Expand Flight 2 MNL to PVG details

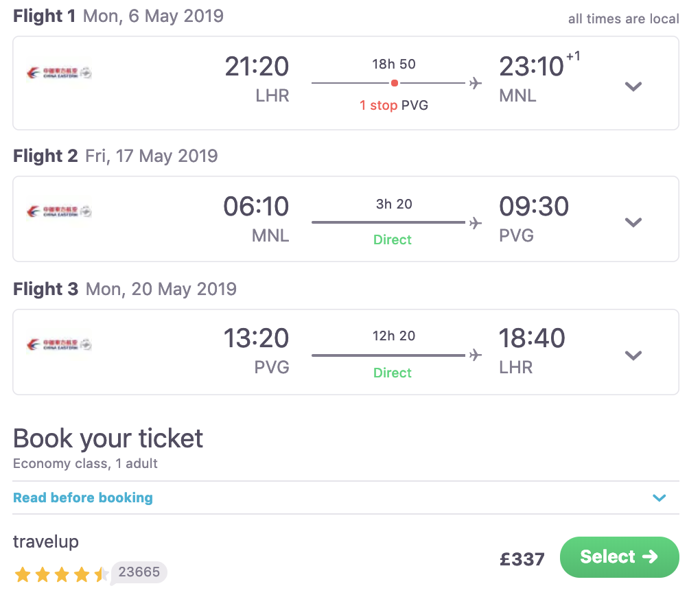[633, 222]
